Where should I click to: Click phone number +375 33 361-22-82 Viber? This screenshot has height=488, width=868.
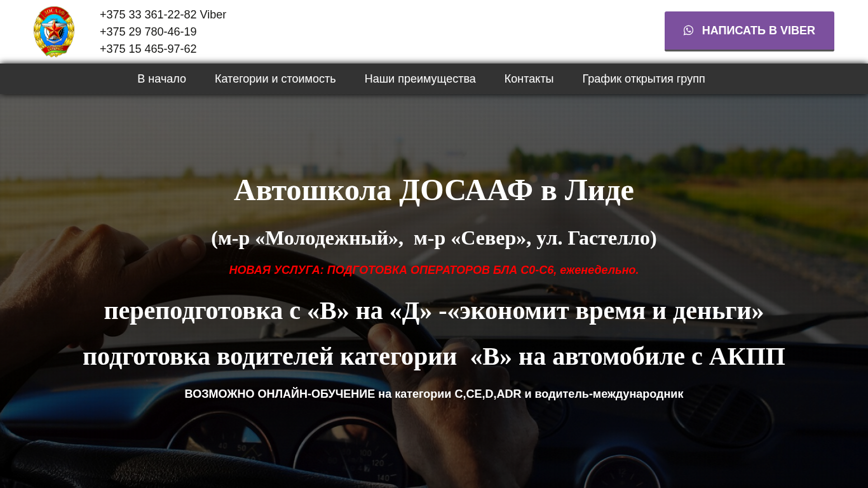[x=163, y=15]
